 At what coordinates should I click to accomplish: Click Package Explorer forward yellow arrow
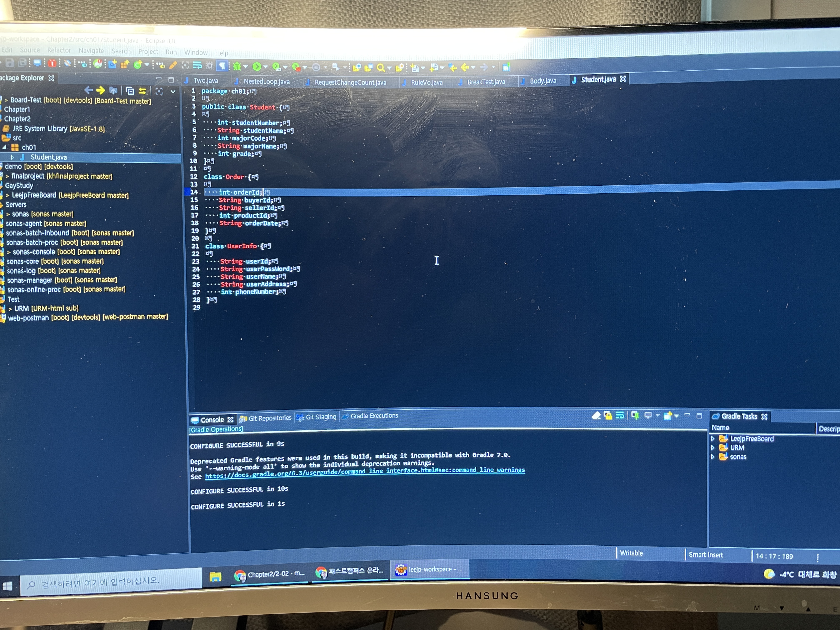101,90
